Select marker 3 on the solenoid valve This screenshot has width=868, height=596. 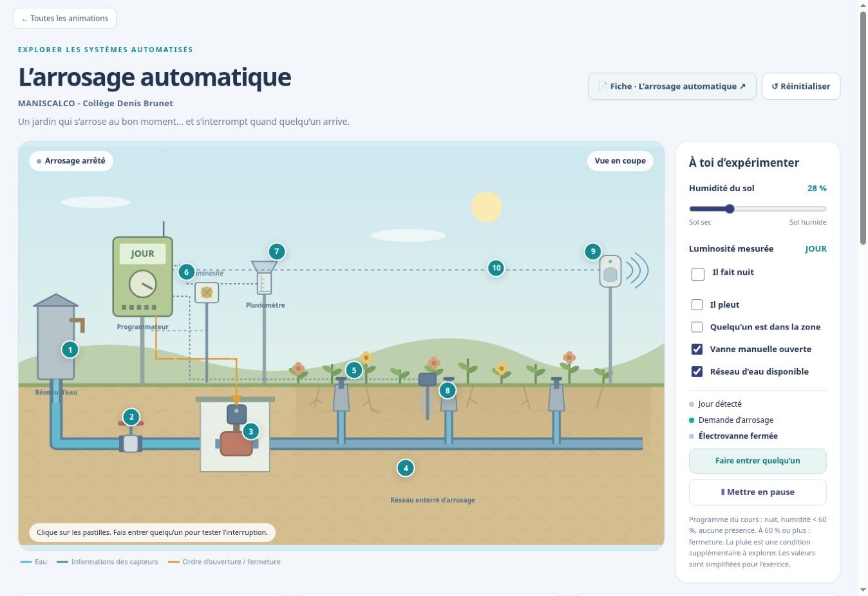(x=250, y=431)
